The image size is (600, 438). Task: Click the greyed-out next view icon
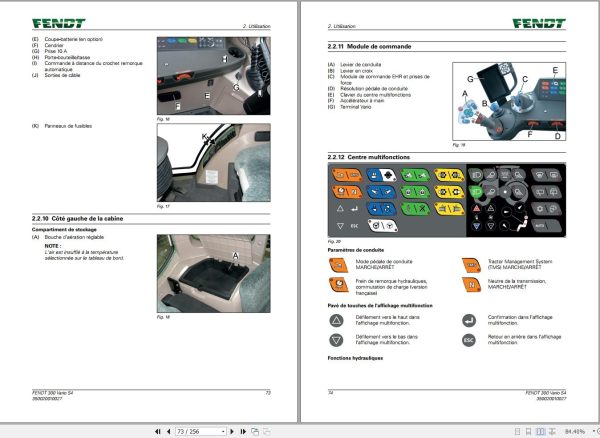pos(267,431)
